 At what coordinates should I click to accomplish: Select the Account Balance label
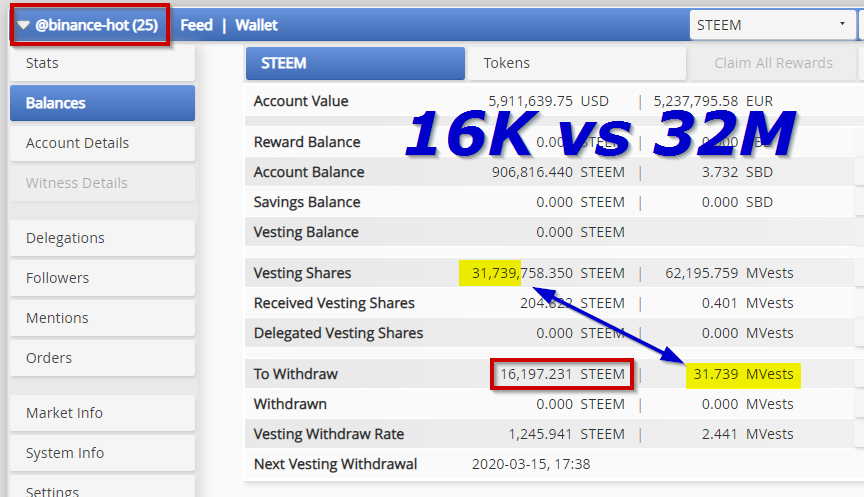coord(309,172)
